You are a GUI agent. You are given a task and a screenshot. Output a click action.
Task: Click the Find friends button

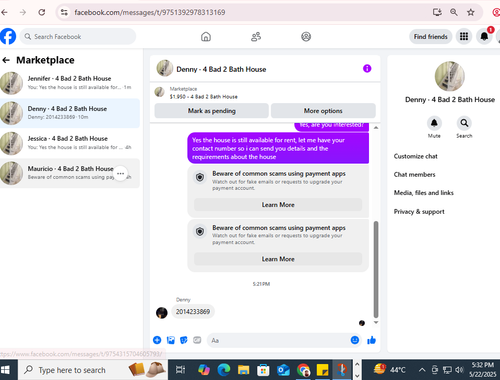pos(430,36)
